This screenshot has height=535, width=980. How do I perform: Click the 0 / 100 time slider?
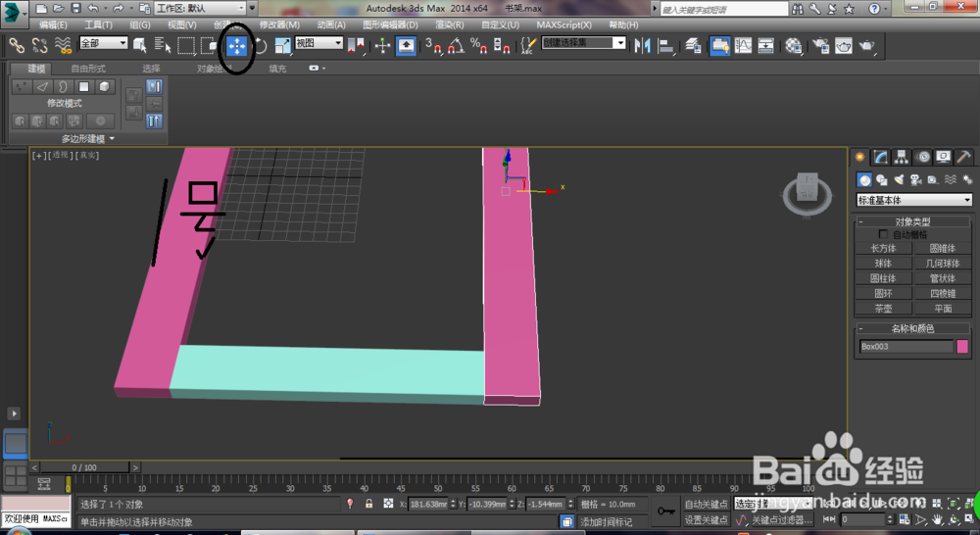point(84,467)
